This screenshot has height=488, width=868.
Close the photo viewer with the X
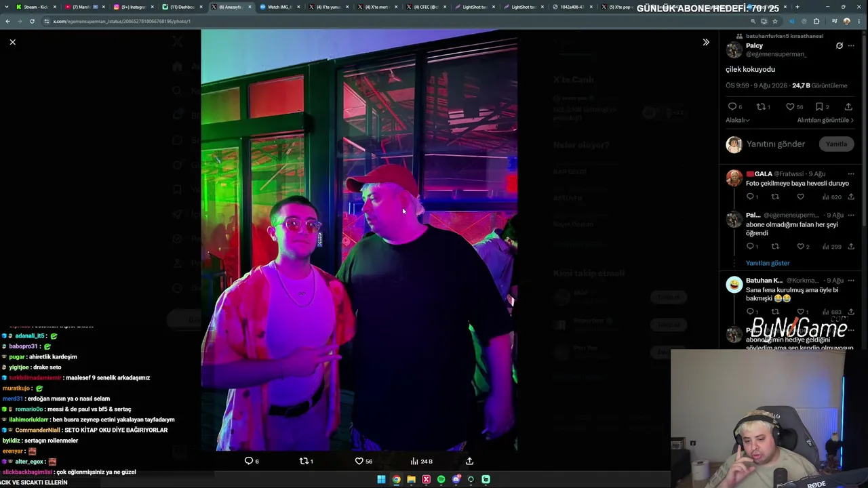pyautogui.click(x=12, y=42)
